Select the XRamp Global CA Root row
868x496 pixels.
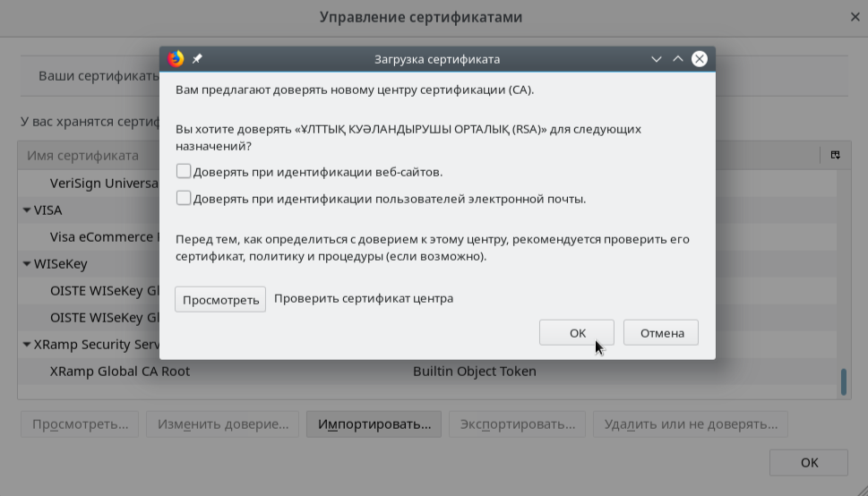click(426, 371)
